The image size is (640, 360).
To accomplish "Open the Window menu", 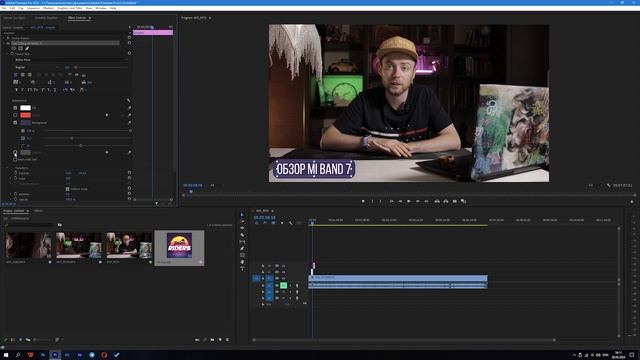I will point(101,8).
